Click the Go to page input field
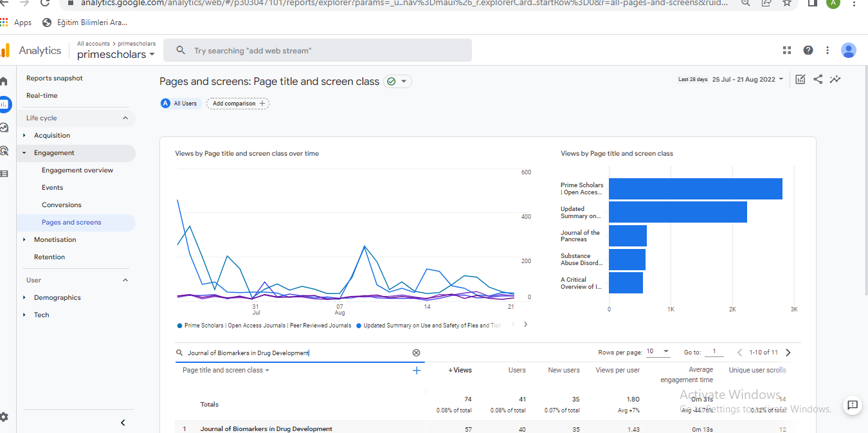The height and width of the screenshot is (433, 868). coord(714,352)
